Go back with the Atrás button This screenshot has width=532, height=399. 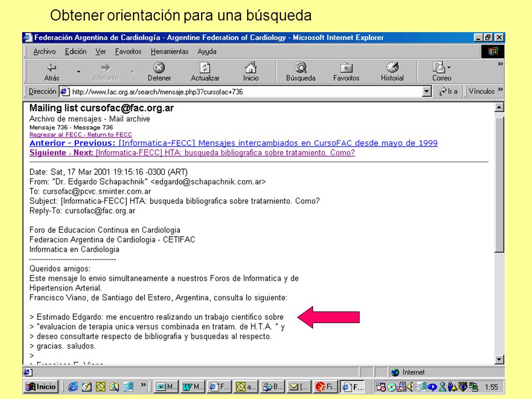point(52,72)
